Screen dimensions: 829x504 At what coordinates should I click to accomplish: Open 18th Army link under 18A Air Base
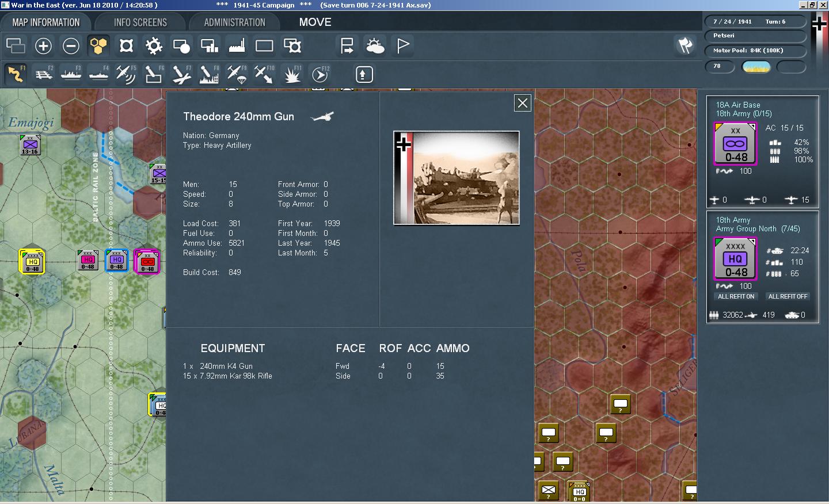[733, 113]
